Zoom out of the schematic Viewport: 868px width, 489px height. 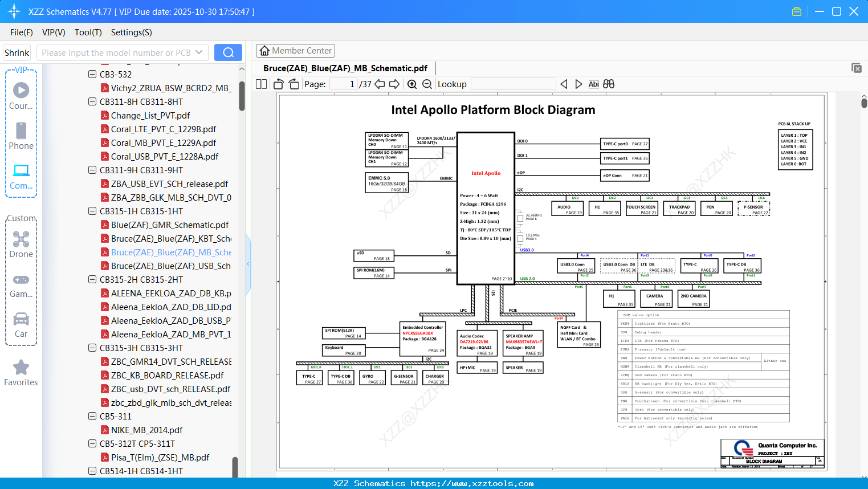427,84
